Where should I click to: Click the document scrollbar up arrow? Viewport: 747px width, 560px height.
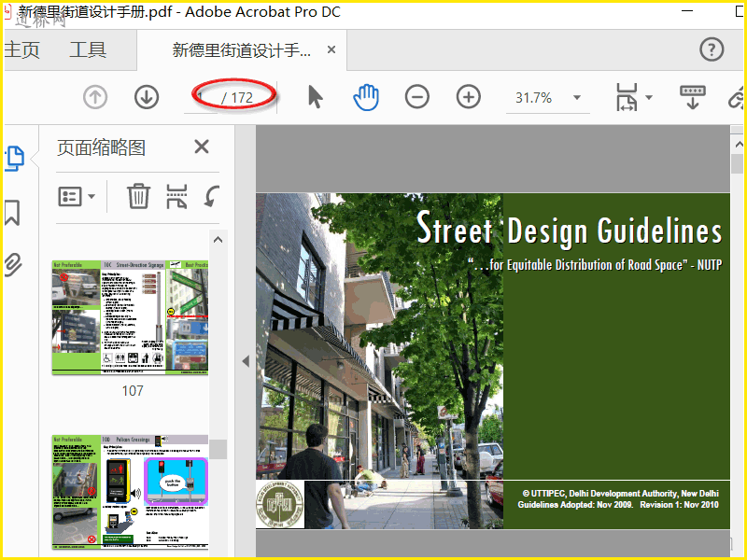point(739,144)
